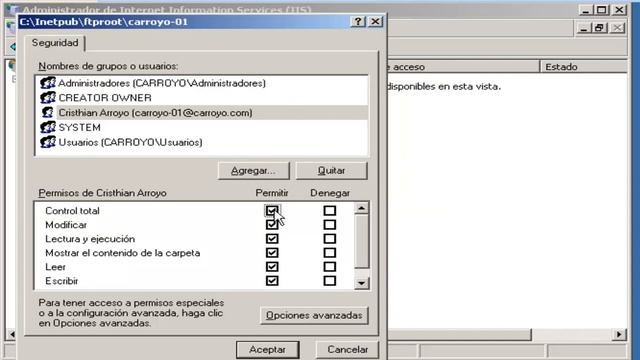Maximize the IIS Administrador main window
Screen dimensions: 640x360
click(x=602, y=10)
